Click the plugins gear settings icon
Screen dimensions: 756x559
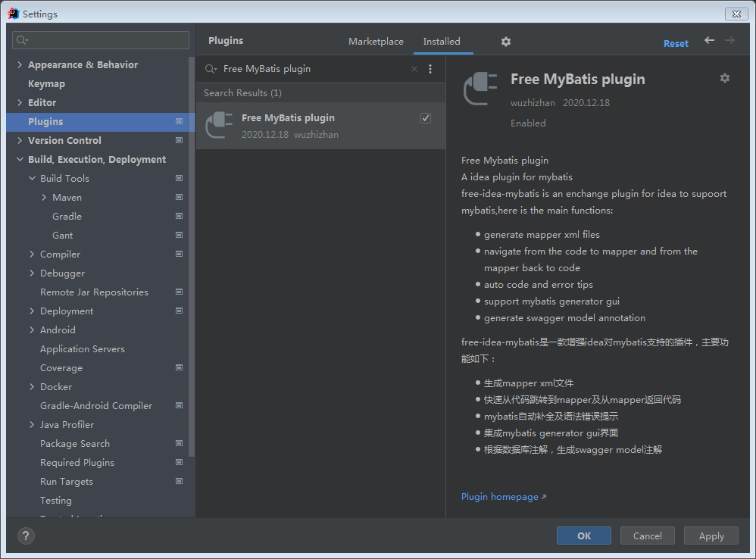(x=506, y=42)
